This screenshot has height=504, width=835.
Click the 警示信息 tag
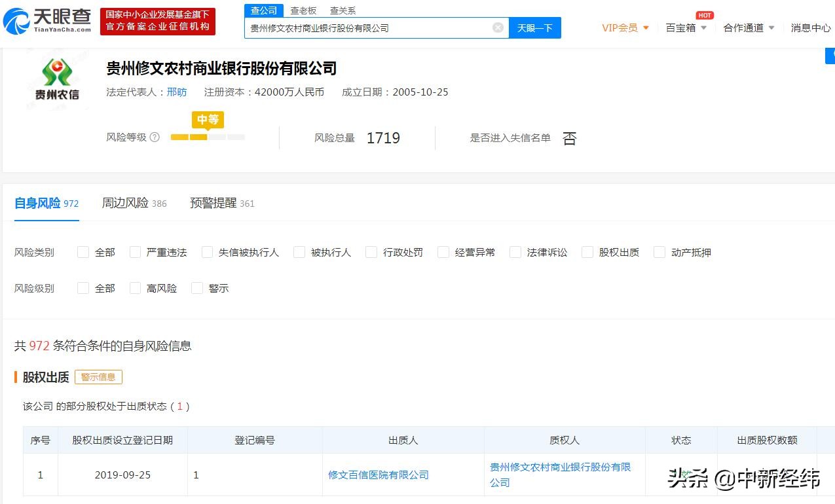[x=98, y=377]
